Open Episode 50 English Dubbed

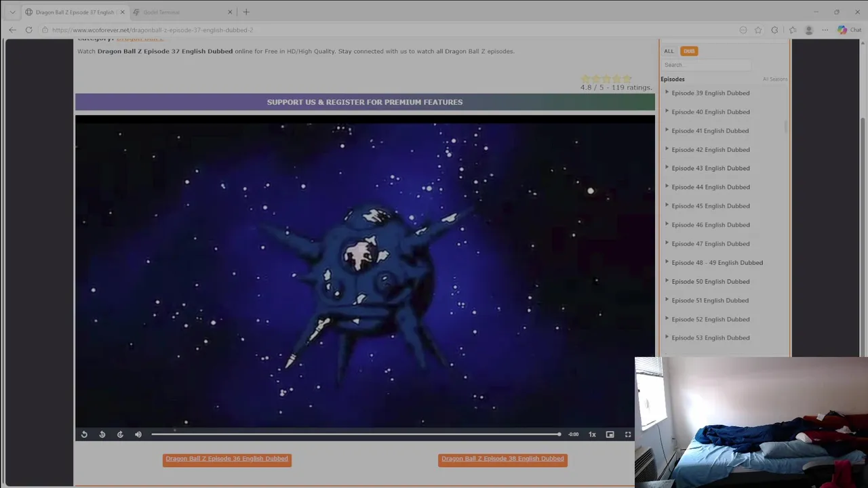point(711,282)
